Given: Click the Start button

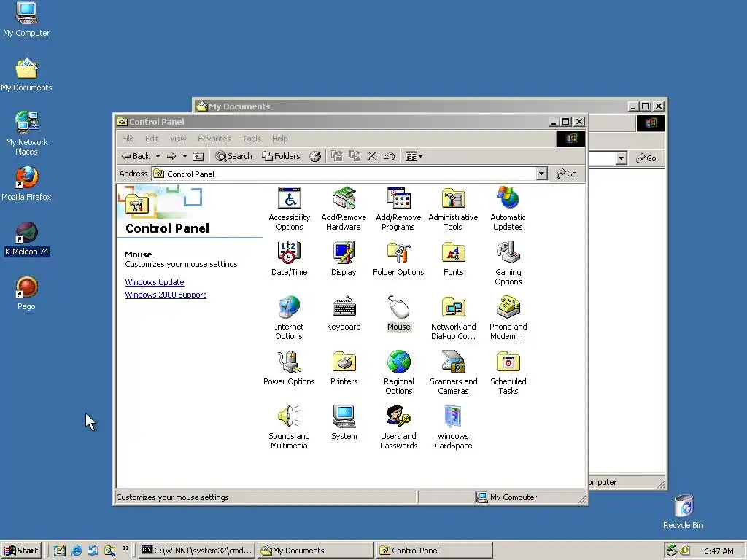Looking at the screenshot, I should pos(21,551).
